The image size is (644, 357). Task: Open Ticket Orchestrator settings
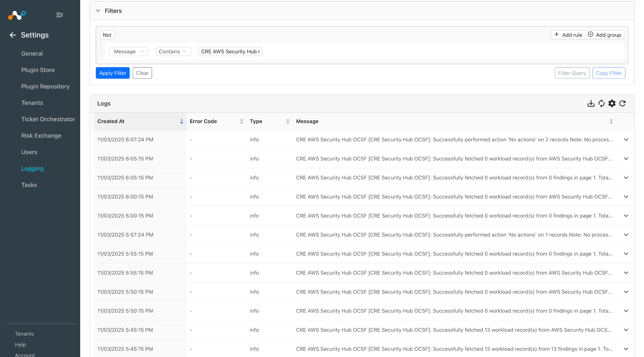[x=48, y=119]
